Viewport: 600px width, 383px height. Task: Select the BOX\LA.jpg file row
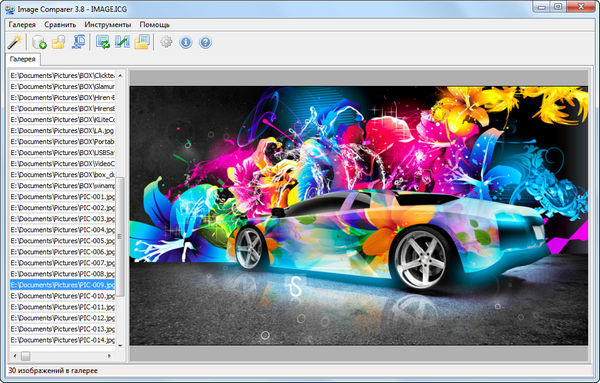coord(62,130)
